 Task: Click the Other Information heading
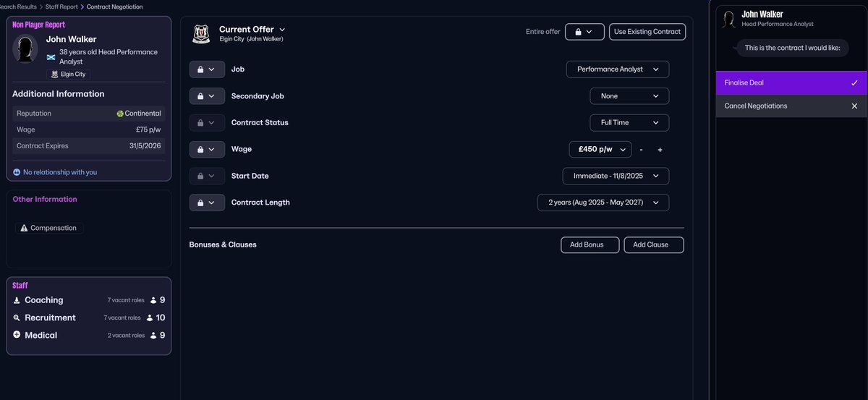(45, 199)
